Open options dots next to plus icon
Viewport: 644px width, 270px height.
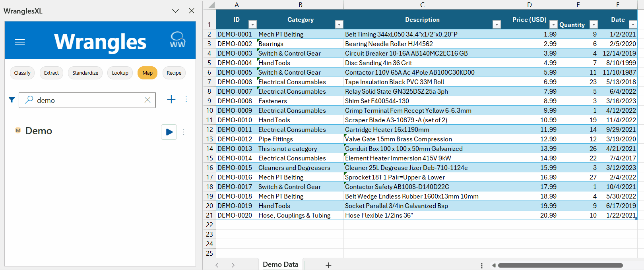click(186, 99)
